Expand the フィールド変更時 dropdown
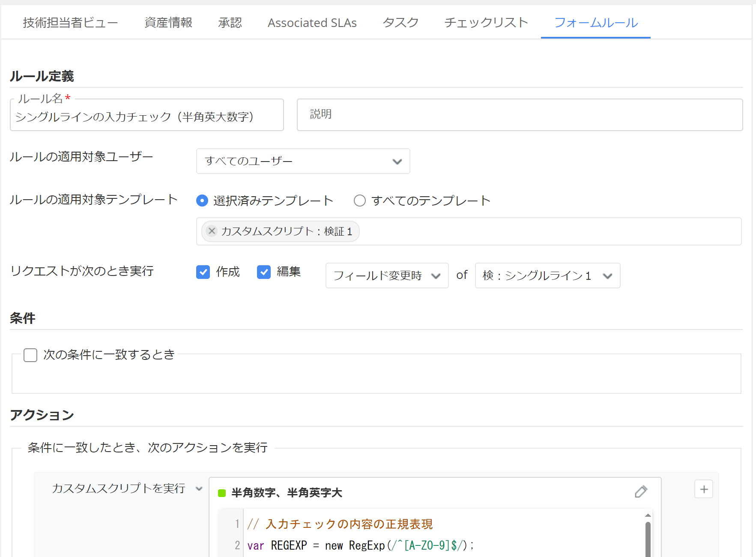This screenshot has height=557, width=756. pos(387,276)
